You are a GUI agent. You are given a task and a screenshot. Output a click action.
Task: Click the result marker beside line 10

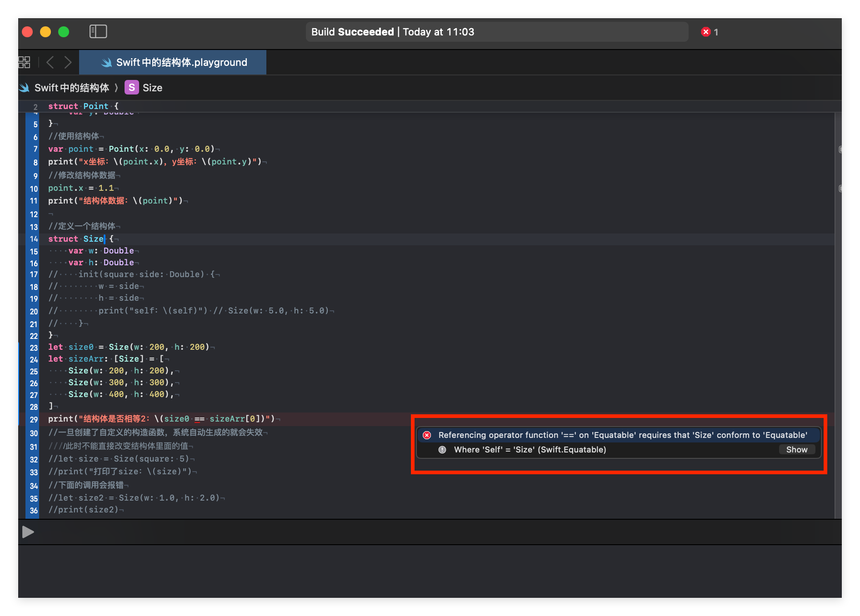[840, 189]
